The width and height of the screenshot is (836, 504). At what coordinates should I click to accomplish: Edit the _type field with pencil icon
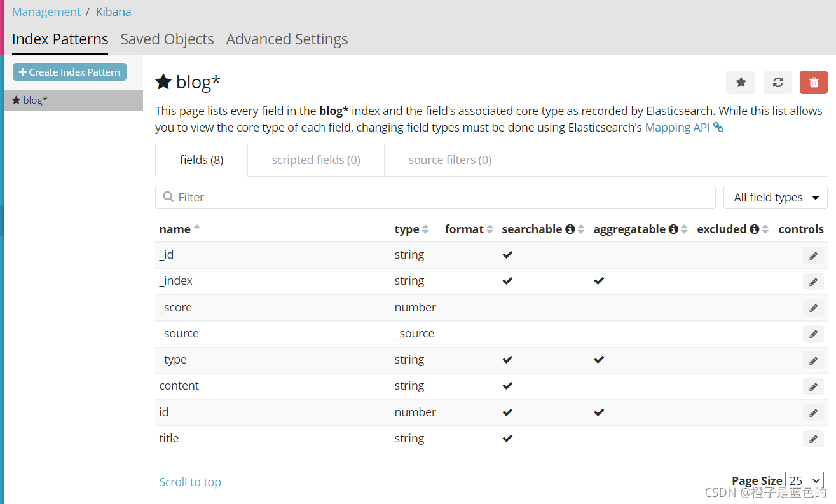813,360
